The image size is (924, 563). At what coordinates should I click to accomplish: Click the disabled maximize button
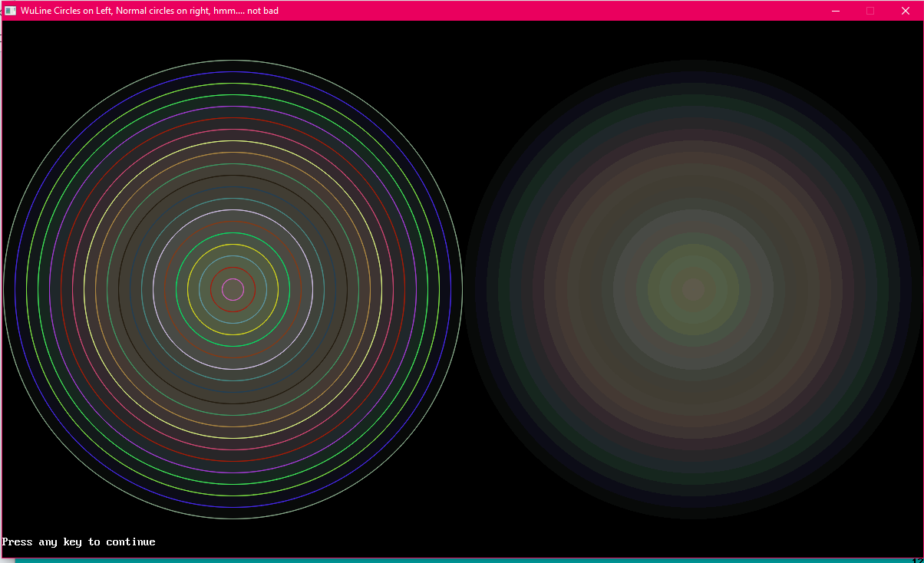(x=870, y=11)
